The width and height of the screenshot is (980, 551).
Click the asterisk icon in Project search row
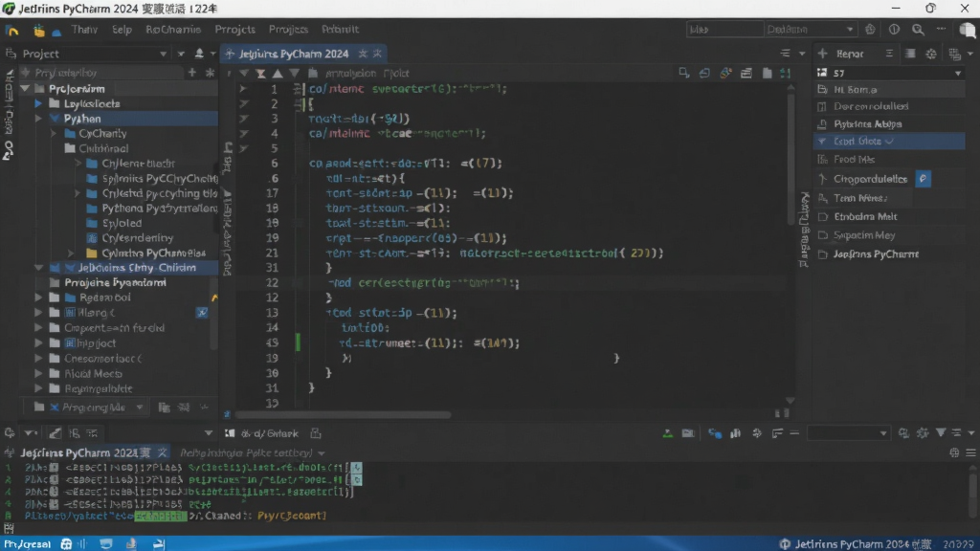click(210, 73)
